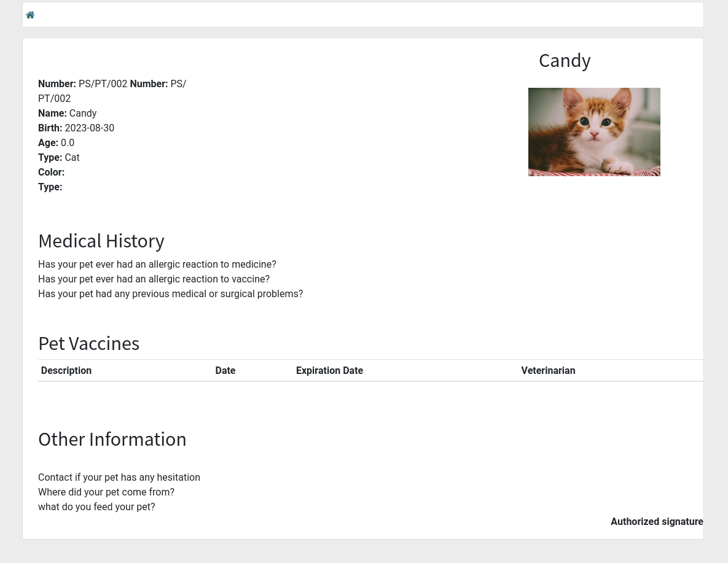Select the Pet Vaccines heading
The width and height of the screenshot is (728, 563).
click(88, 343)
